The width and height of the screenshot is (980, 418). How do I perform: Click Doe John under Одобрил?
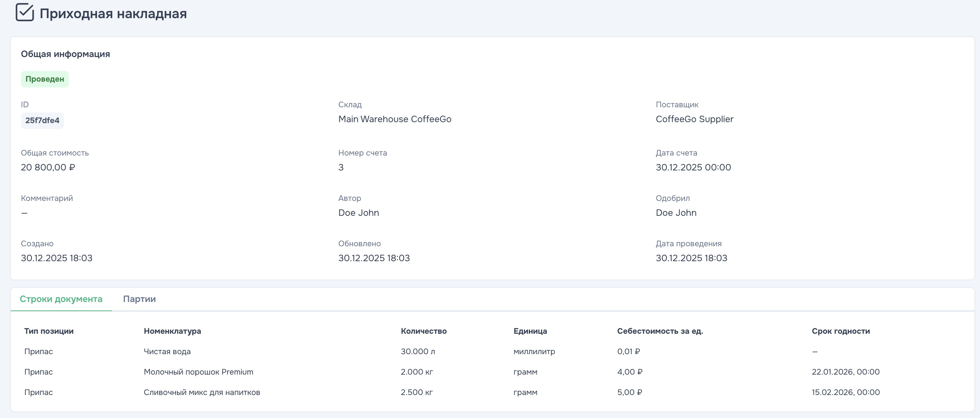[676, 213]
